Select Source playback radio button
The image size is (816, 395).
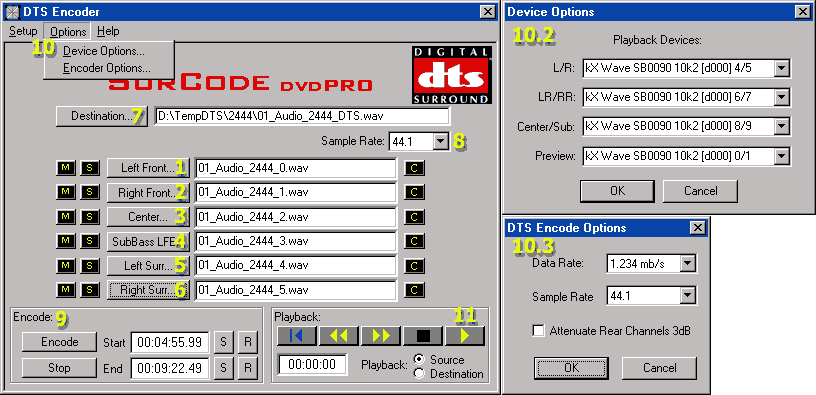click(419, 360)
